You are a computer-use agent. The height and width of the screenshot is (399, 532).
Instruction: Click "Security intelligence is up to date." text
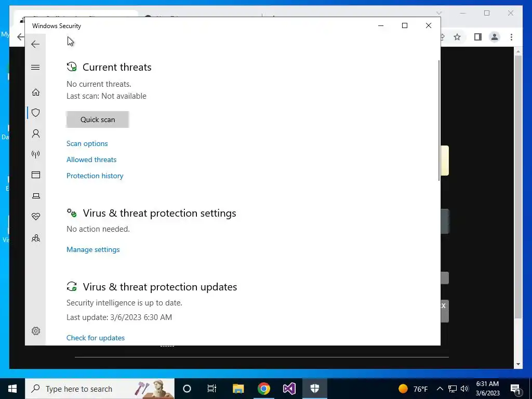pos(124,303)
